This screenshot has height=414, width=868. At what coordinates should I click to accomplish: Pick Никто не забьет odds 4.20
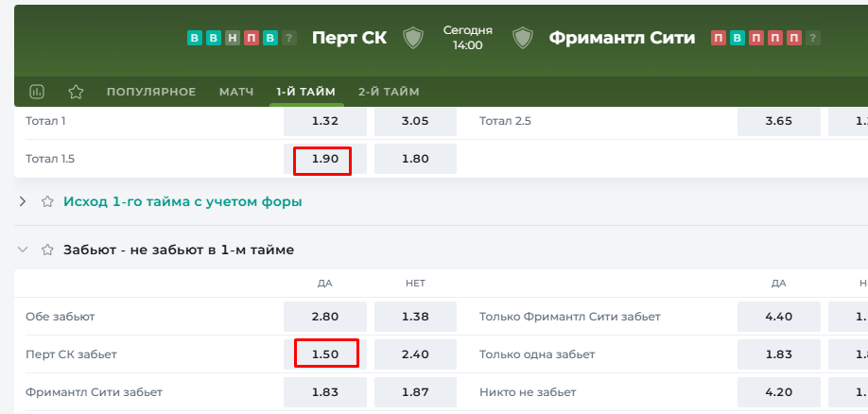point(779,392)
